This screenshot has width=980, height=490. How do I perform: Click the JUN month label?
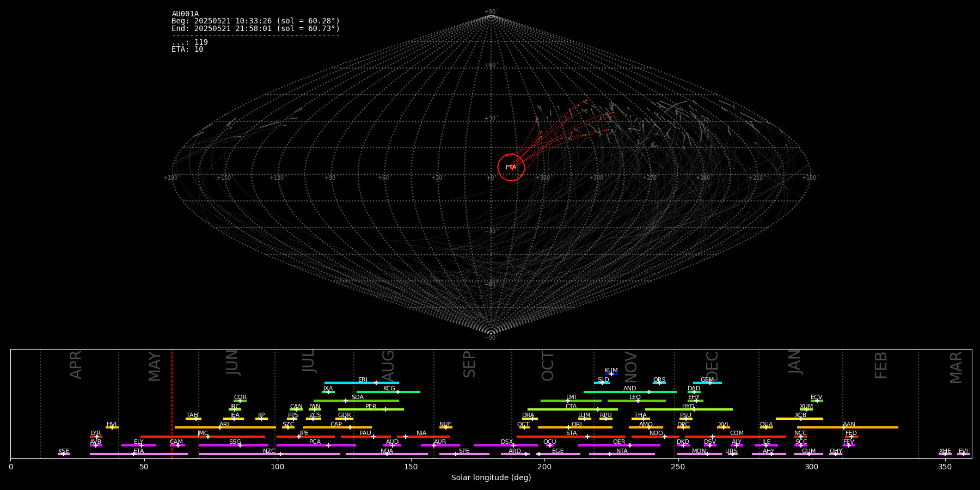pyautogui.click(x=232, y=363)
